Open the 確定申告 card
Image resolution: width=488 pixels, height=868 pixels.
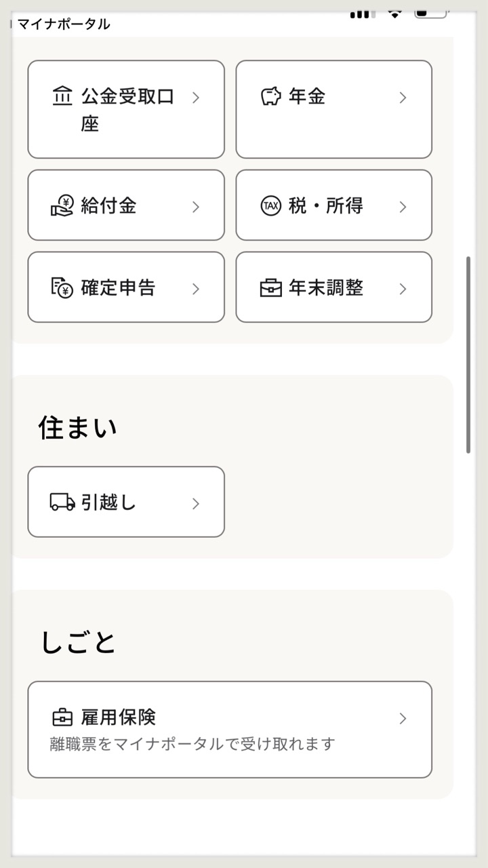pyautogui.click(x=126, y=287)
